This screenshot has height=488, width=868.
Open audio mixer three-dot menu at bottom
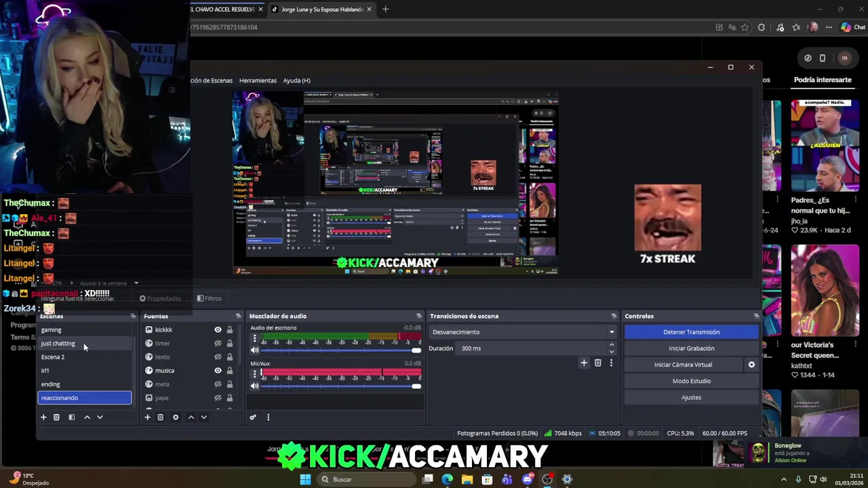coord(268,418)
